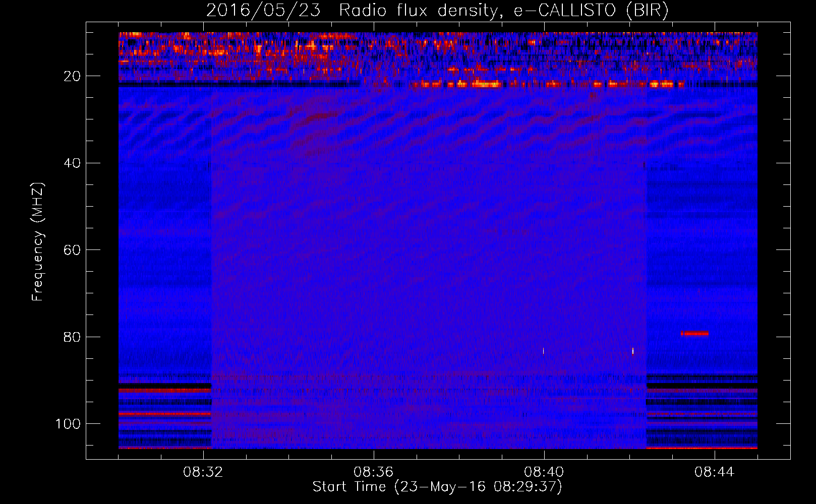
Task: Click the 08:40 time tick label
Action: [x=544, y=472]
